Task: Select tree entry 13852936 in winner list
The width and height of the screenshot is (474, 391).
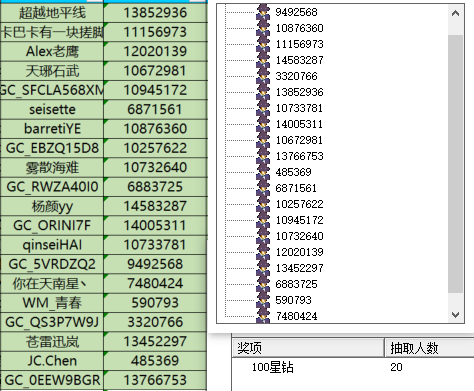Action: coord(299,92)
